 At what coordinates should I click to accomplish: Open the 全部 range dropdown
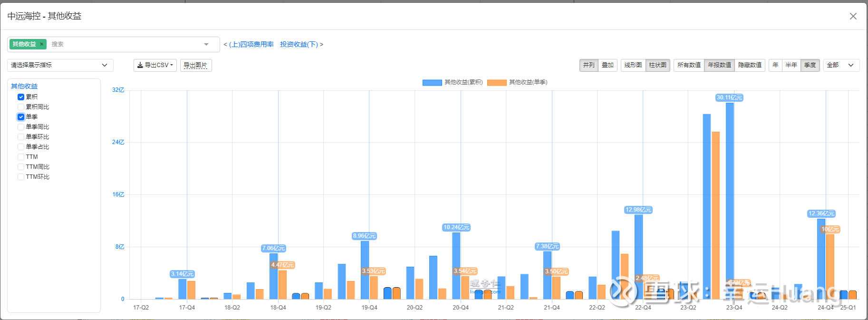point(841,65)
